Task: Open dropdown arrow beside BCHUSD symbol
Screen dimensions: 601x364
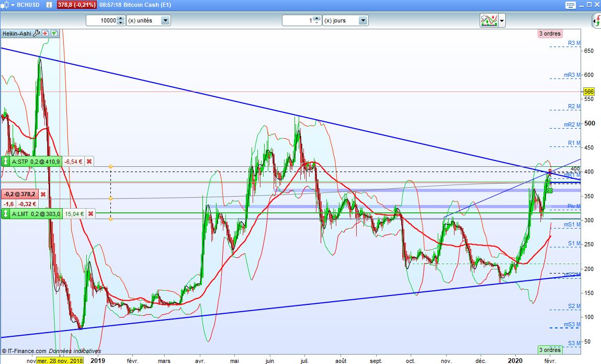Action: (x=13, y=5)
